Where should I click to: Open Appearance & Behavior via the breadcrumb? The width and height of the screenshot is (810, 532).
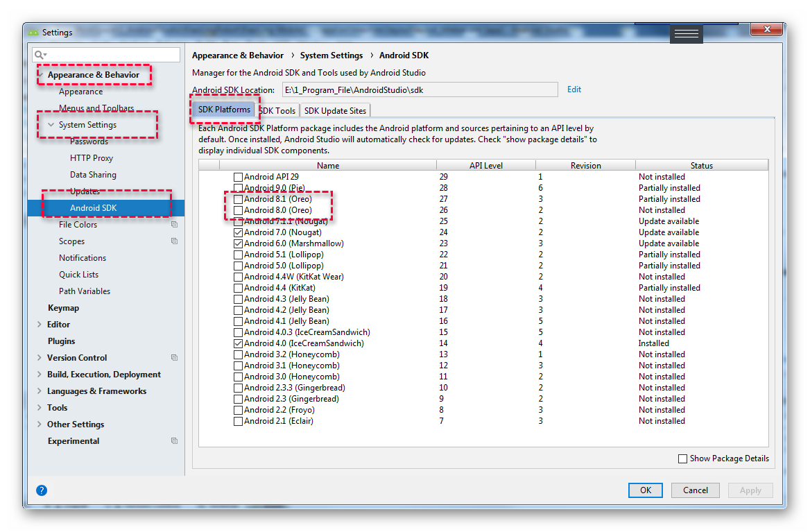point(238,55)
